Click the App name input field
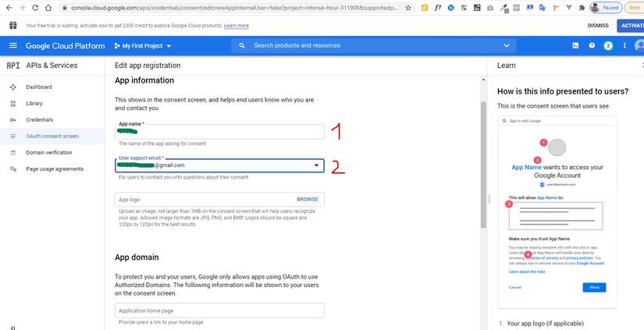Image resolution: width=644 pixels, height=330 pixels. click(219, 132)
